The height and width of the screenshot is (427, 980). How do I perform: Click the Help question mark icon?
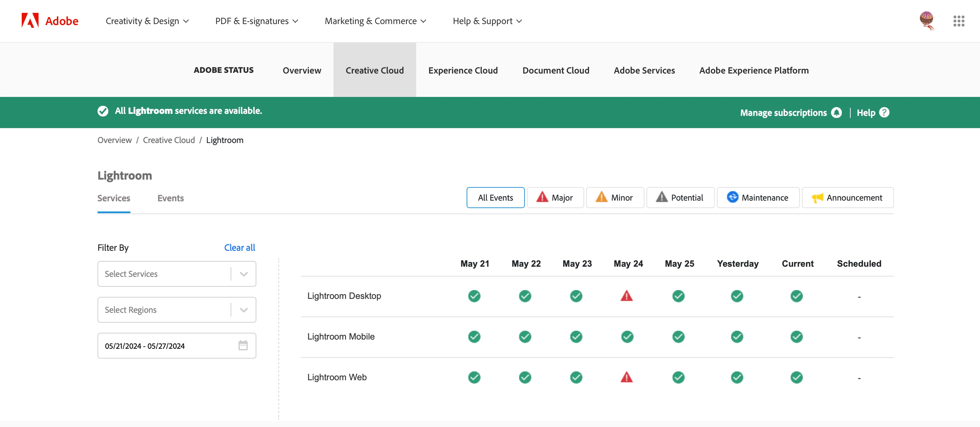coord(885,113)
